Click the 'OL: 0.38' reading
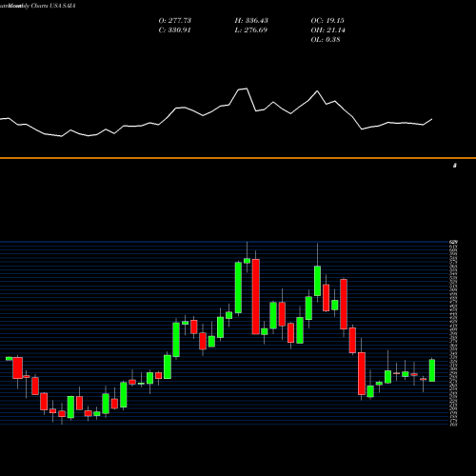This screenshot has width=476, height=476. (x=326, y=40)
